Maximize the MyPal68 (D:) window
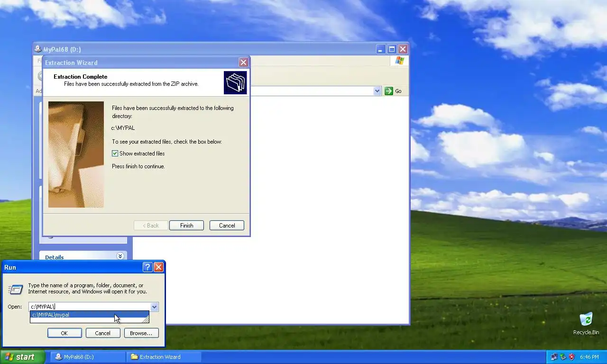Screen dimensions: 607x364 [x=392, y=49]
